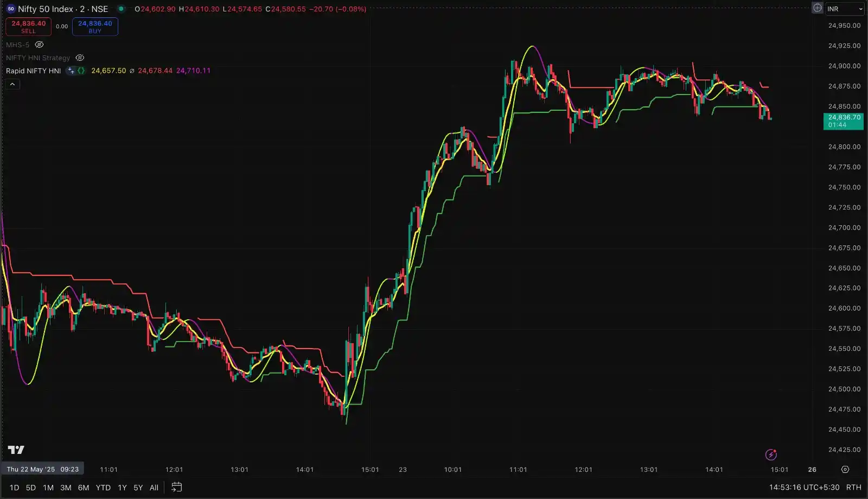Select the All time range
Screen dimensions: 868x499
pyautogui.click(x=154, y=488)
